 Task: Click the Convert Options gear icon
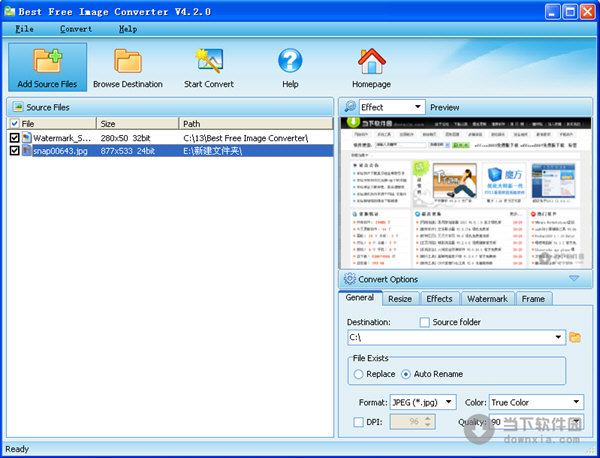click(349, 279)
